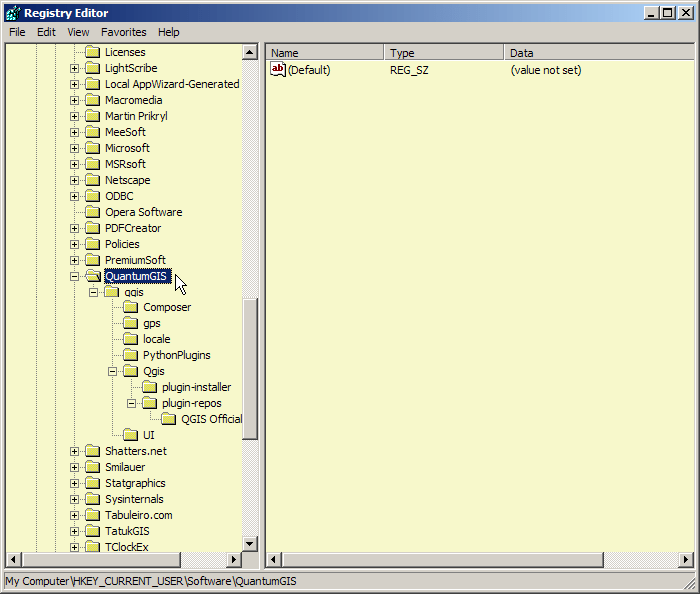Expand the LightScribe key
The width and height of the screenshot is (700, 594).
coord(74,68)
